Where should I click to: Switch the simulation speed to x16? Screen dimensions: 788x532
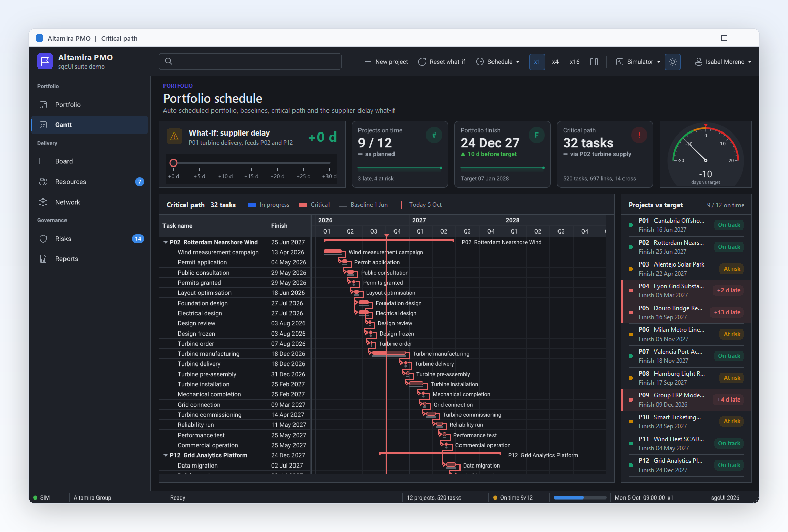pyautogui.click(x=575, y=62)
